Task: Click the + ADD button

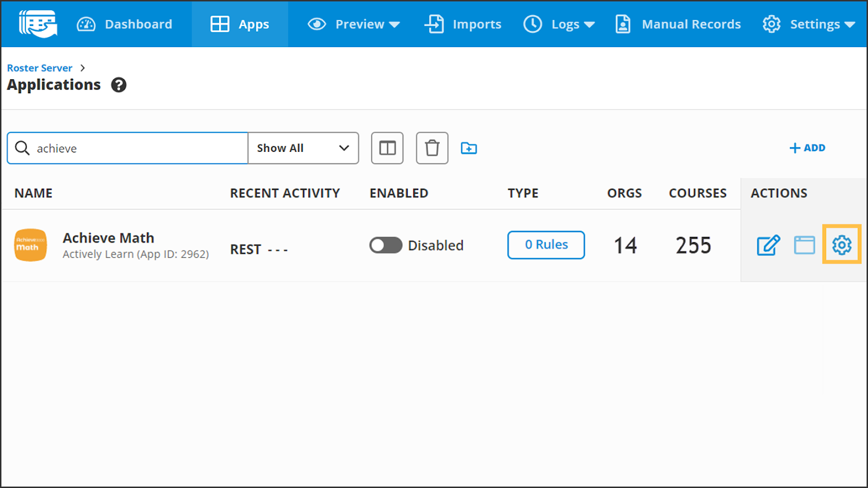Action: (x=807, y=148)
